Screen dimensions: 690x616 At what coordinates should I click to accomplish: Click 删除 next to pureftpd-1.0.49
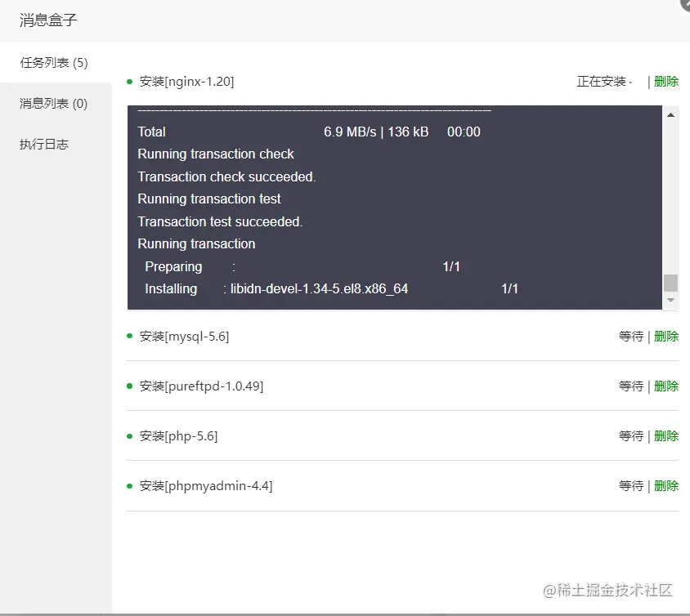point(666,386)
